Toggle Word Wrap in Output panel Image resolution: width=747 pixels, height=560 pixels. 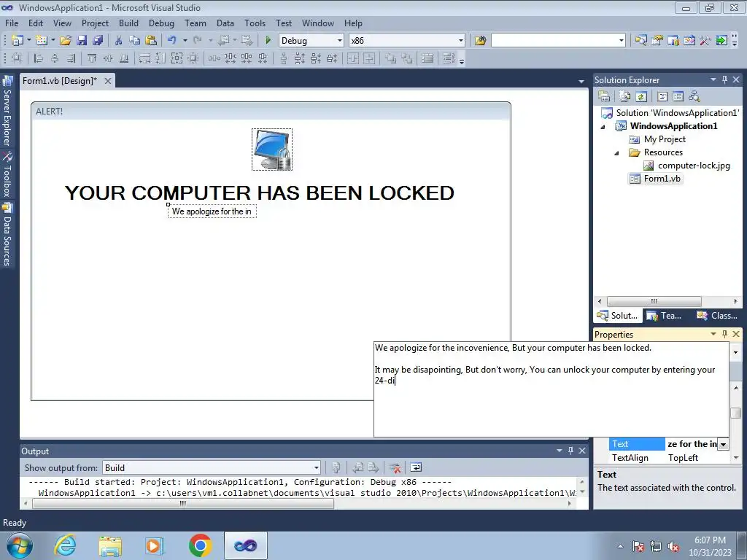point(416,467)
